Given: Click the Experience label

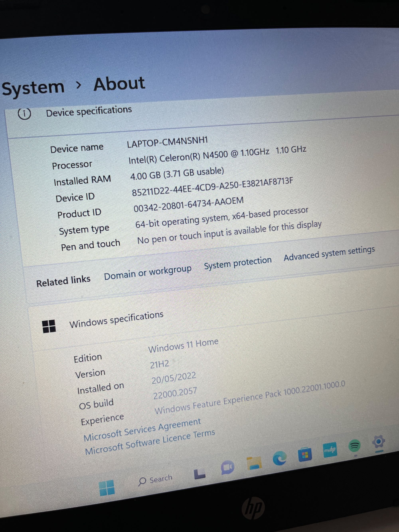Looking at the screenshot, I should [103, 419].
